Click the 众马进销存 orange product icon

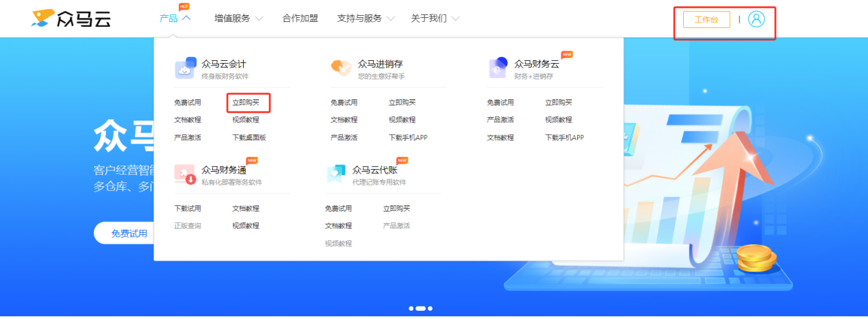[340, 68]
